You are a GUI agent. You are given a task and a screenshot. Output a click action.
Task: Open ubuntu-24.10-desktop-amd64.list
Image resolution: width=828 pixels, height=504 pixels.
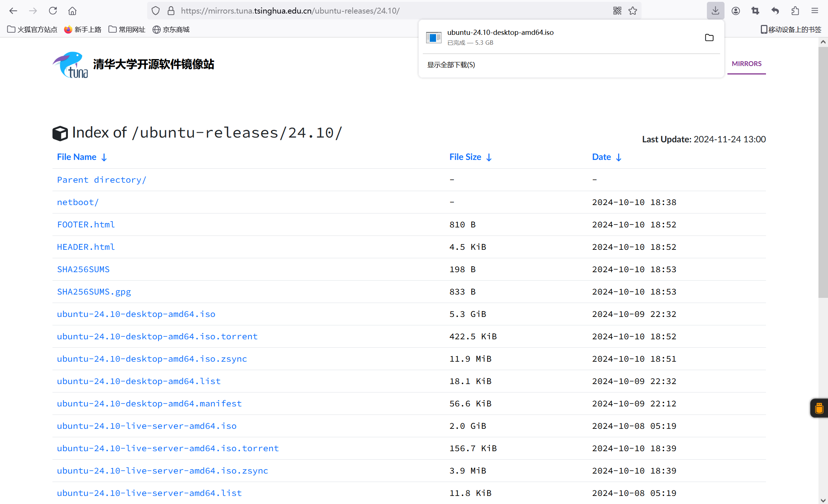(x=139, y=381)
